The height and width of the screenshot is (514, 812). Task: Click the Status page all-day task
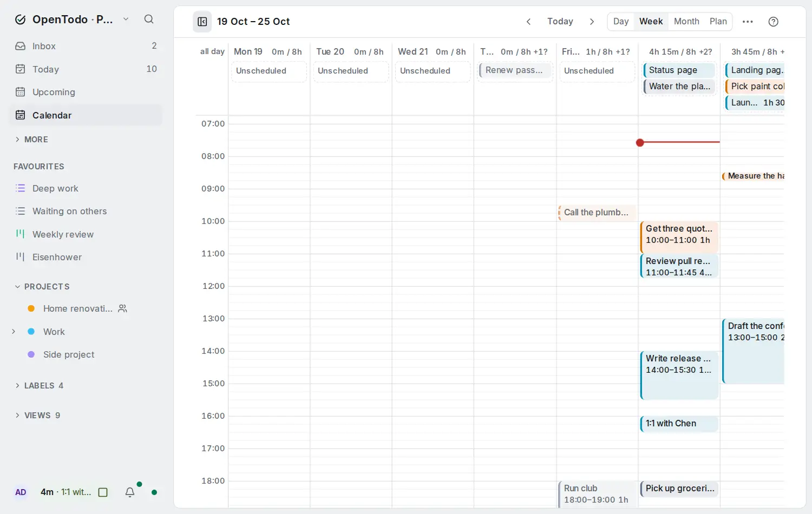(x=679, y=70)
